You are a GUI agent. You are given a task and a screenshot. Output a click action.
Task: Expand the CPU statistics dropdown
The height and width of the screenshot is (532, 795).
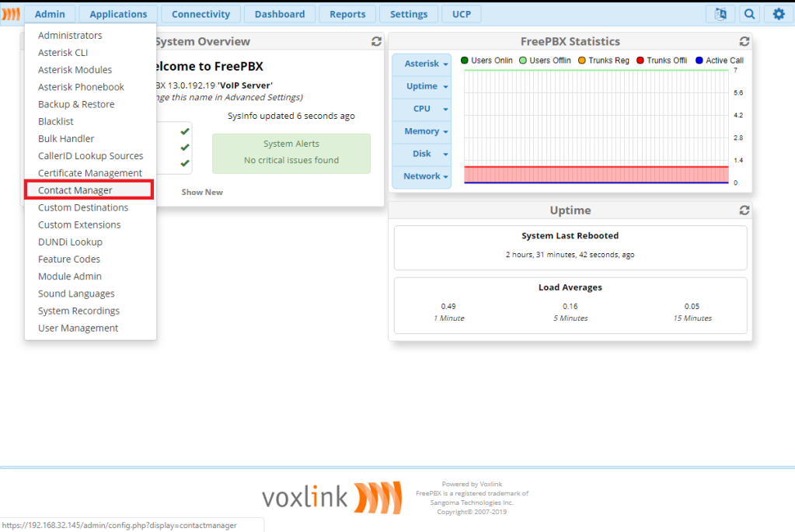click(x=422, y=109)
